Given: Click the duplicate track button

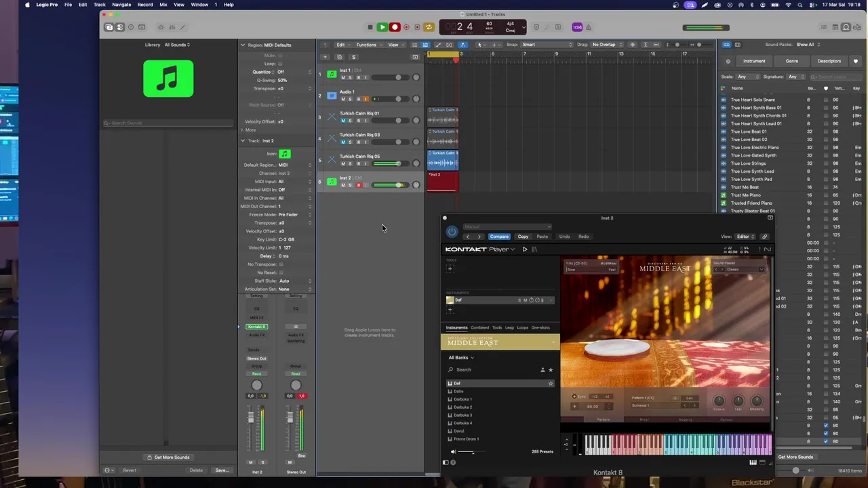Looking at the screenshot, I should (339, 57).
